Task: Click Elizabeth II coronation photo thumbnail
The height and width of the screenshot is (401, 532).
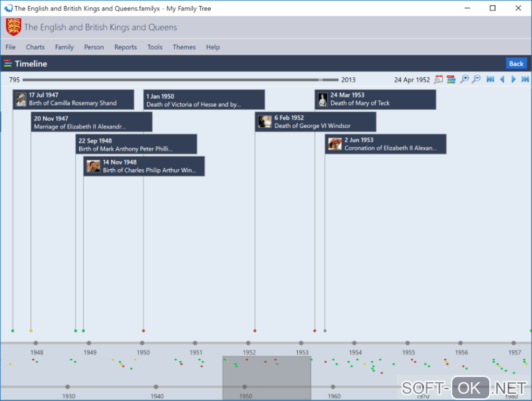Action: (335, 144)
